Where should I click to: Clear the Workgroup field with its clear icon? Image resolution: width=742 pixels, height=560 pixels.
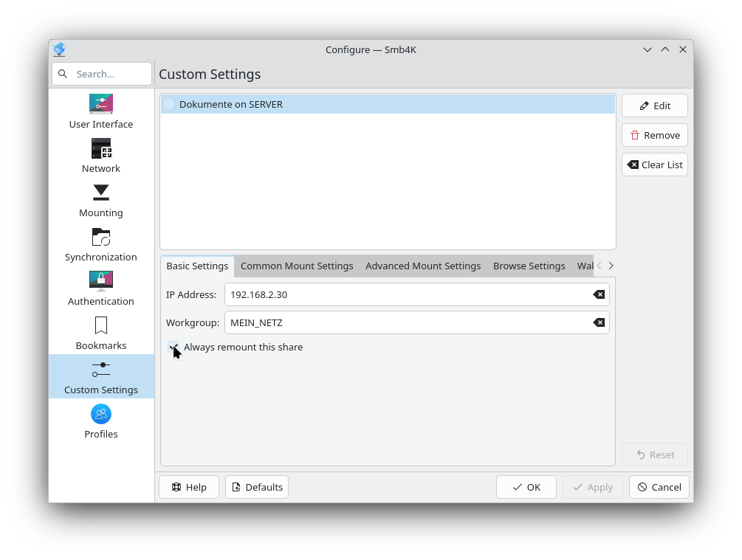coord(599,322)
